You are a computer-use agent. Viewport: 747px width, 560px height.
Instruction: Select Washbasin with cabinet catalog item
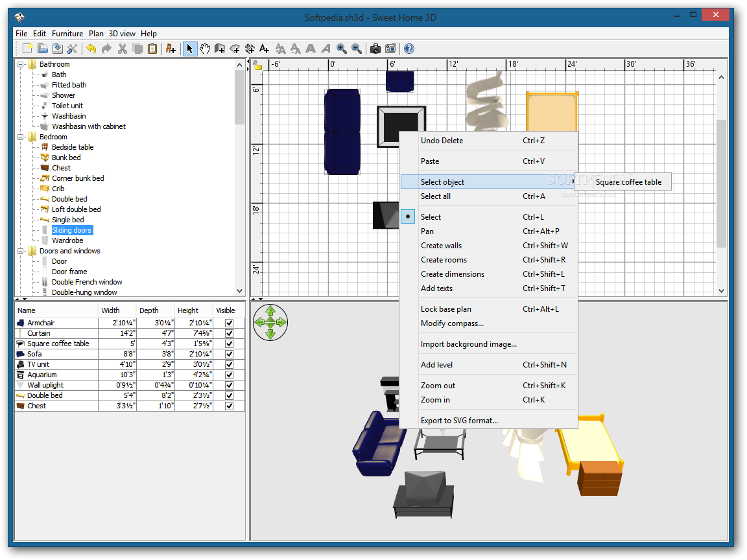click(x=89, y=126)
